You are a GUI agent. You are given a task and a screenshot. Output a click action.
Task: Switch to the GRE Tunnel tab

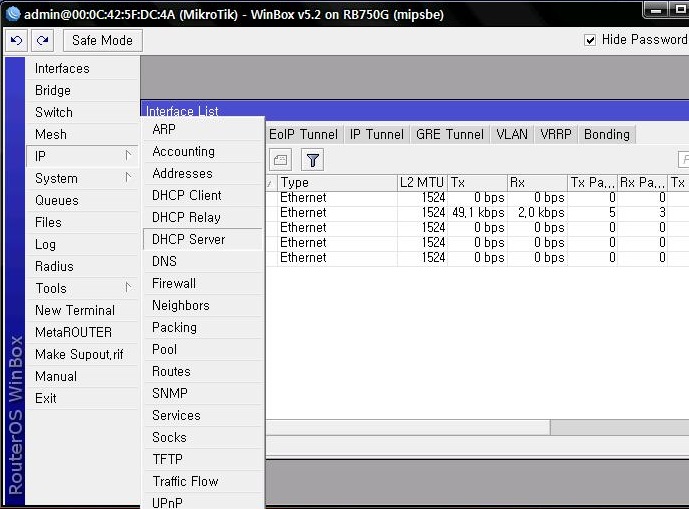(x=450, y=135)
